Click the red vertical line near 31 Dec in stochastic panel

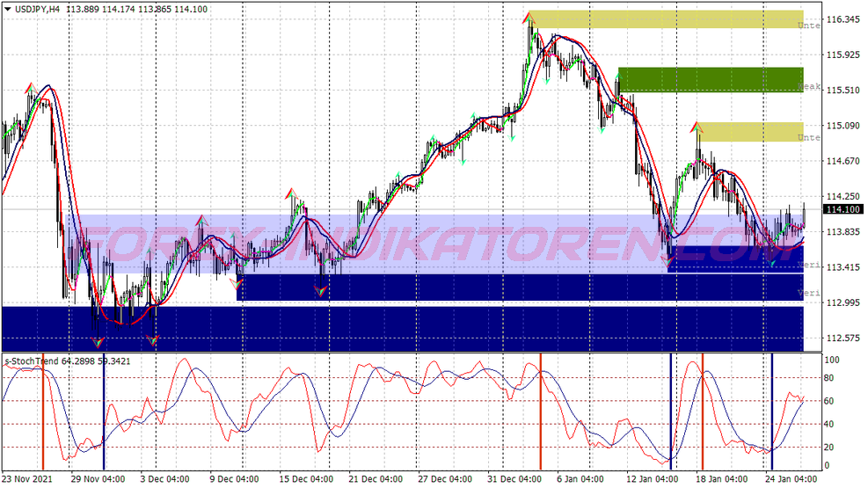point(540,412)
